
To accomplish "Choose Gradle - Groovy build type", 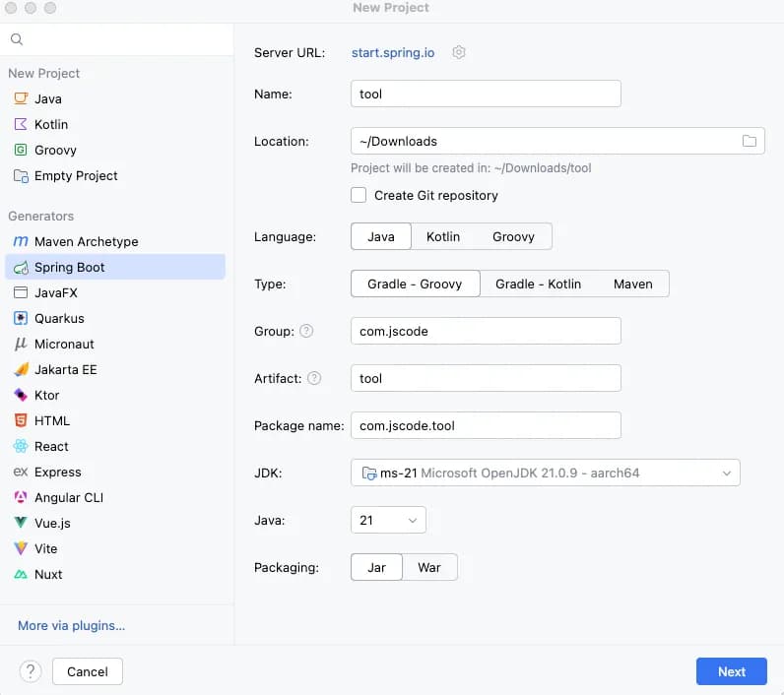I will click(415, 284).
